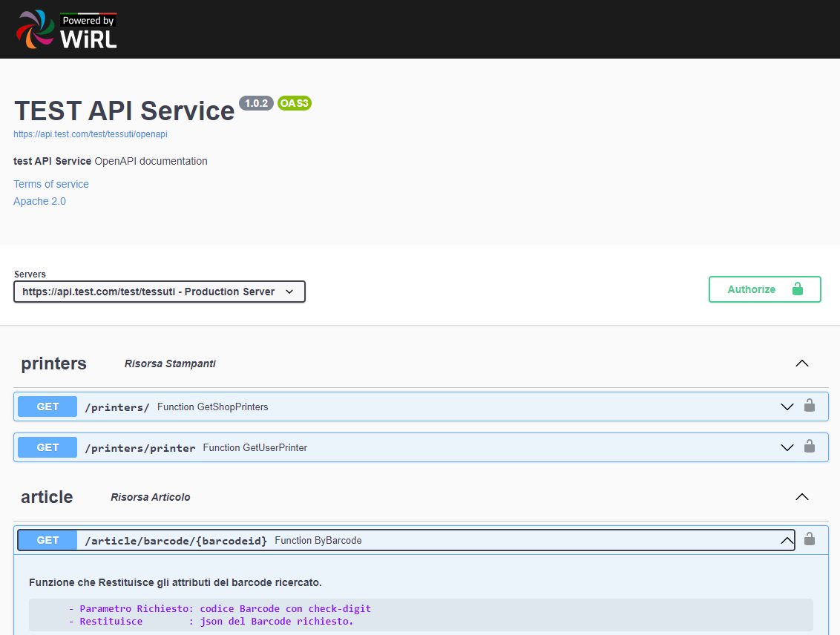
Task: Collapse the ByBarcode operation chevron
Action: coord(787,540)
